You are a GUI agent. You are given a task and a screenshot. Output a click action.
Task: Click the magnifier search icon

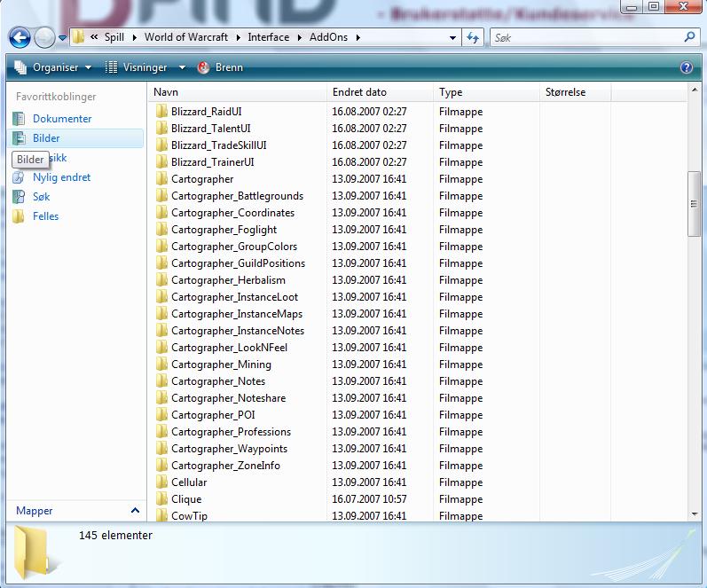click(689, 37)
